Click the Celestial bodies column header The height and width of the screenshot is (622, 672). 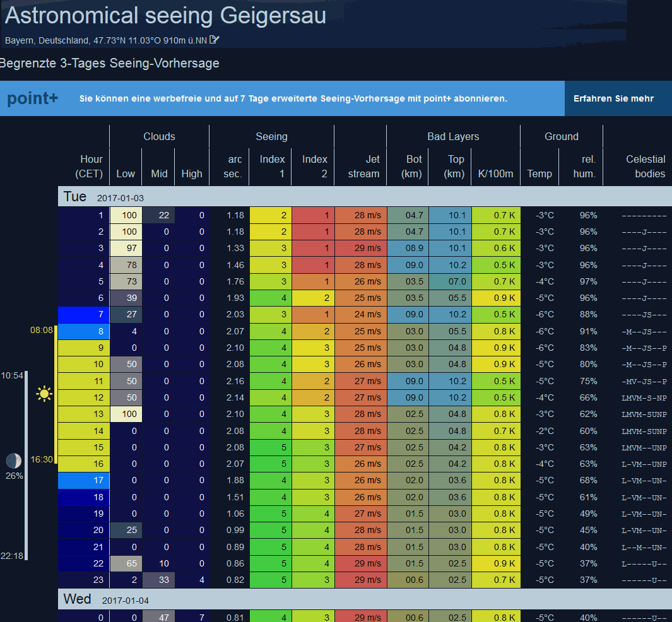coord(645,167)
